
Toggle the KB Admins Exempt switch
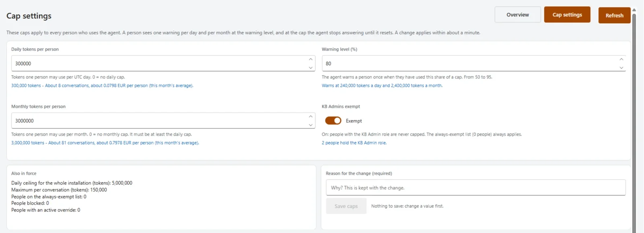click(x=333, y=121)
